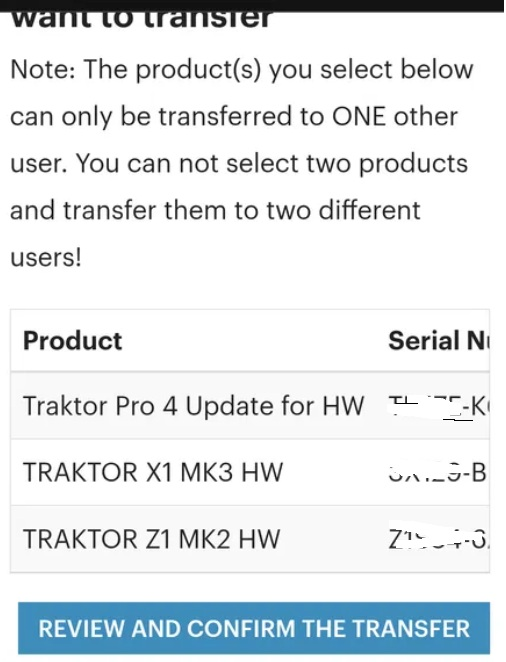Viewport: 506px width, 662px height.
Task: Click the black bar at the top
Action: pyautogui.click(x=253, y=5)
